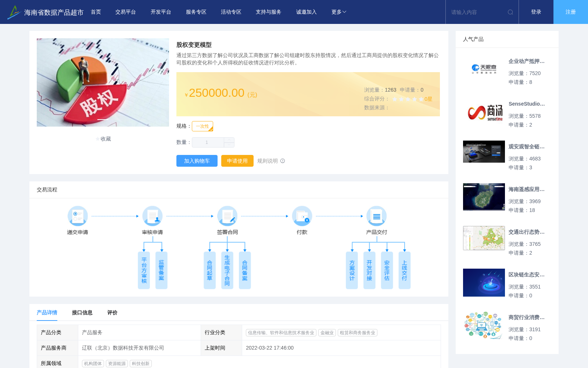Decrease quantity with the down stepper arrow
Viewport: 588px width, 368px height.
point(229,145)
